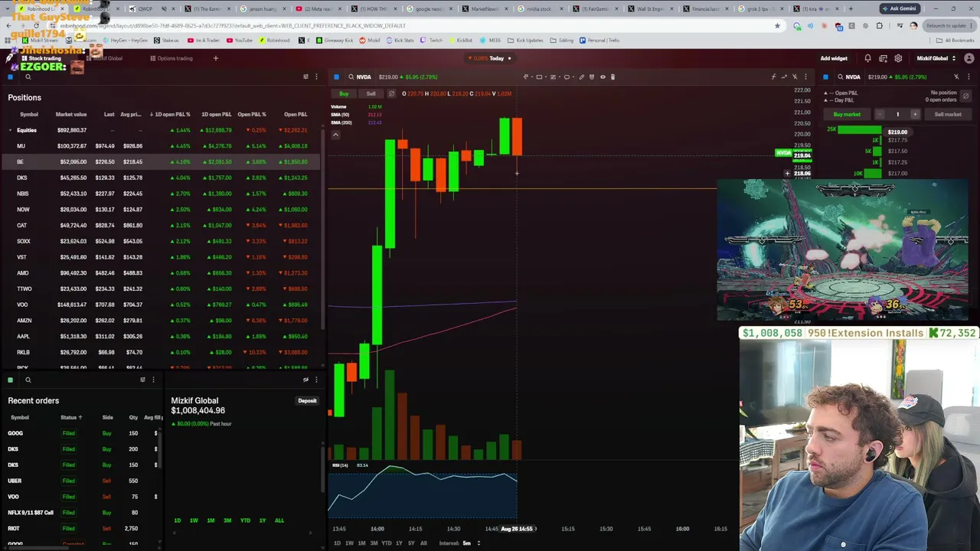Open the chart's trend line drawing tool
Screen dimensions: 980x551
[x=526, y=77]
